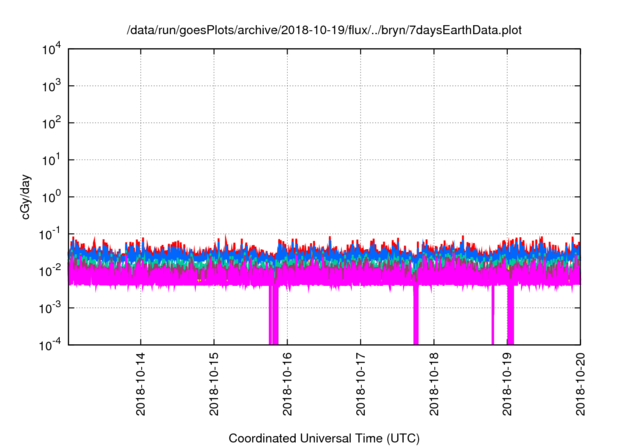Click the magenta data dropout before 2018-10-18
The width and height of the screenshot is (640, 448).
(416, 315)
